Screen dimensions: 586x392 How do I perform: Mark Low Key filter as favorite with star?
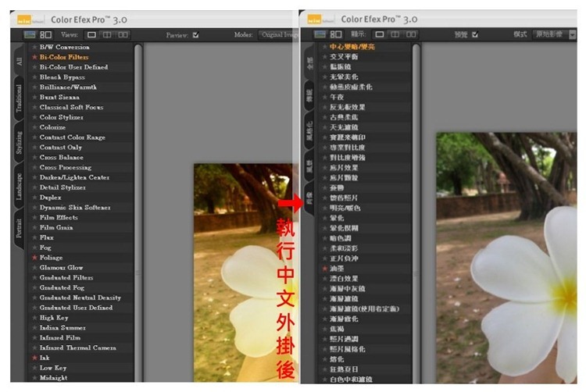[x=34, y=368]
